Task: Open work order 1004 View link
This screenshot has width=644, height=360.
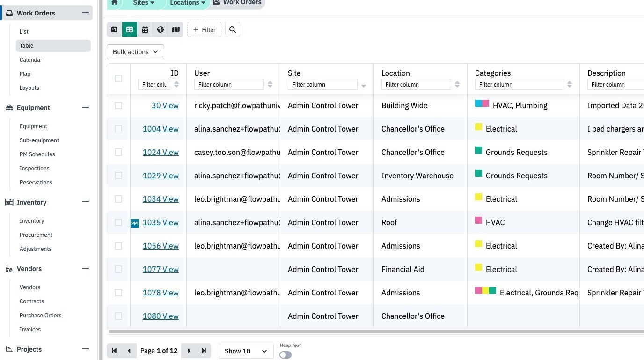Action: (x=161, y=129)
